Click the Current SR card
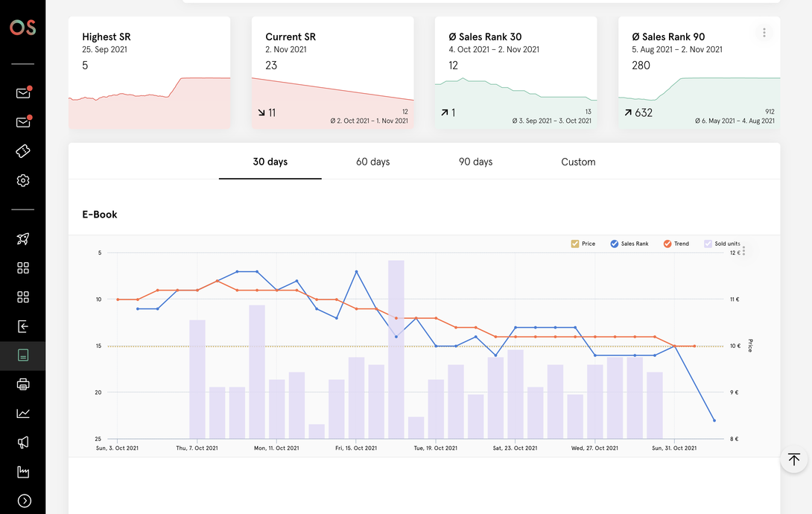The width and height of the screenshot is (812, 514). pos(332,72)
